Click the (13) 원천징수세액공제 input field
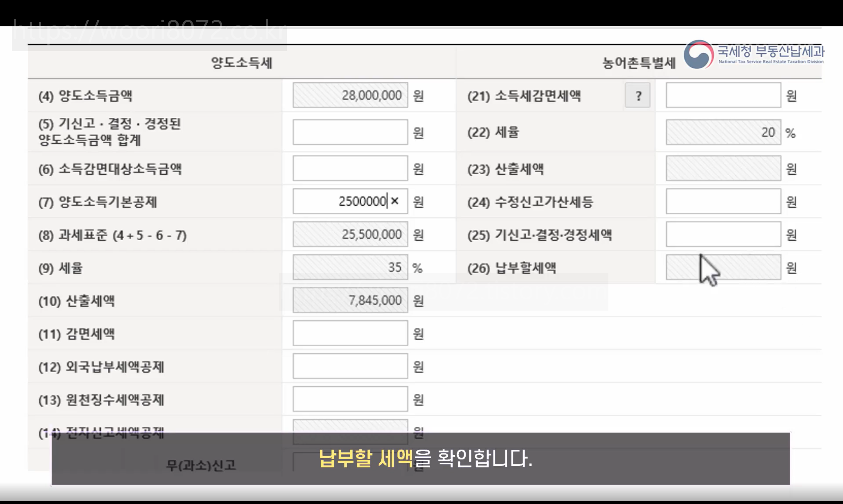 click(x=350, y=399)
